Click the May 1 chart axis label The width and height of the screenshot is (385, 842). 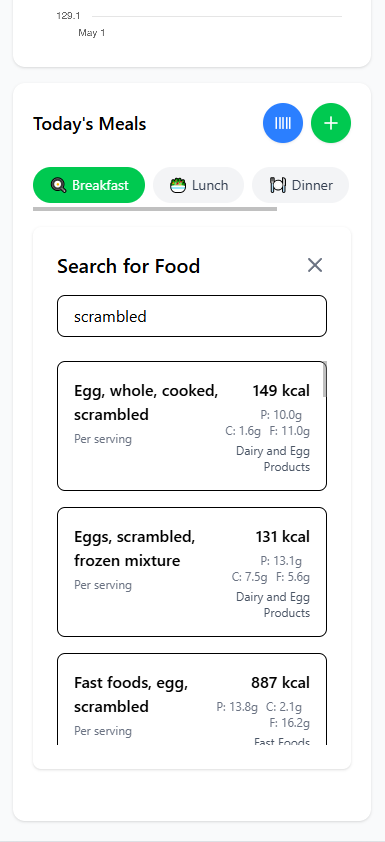(92, 33)
